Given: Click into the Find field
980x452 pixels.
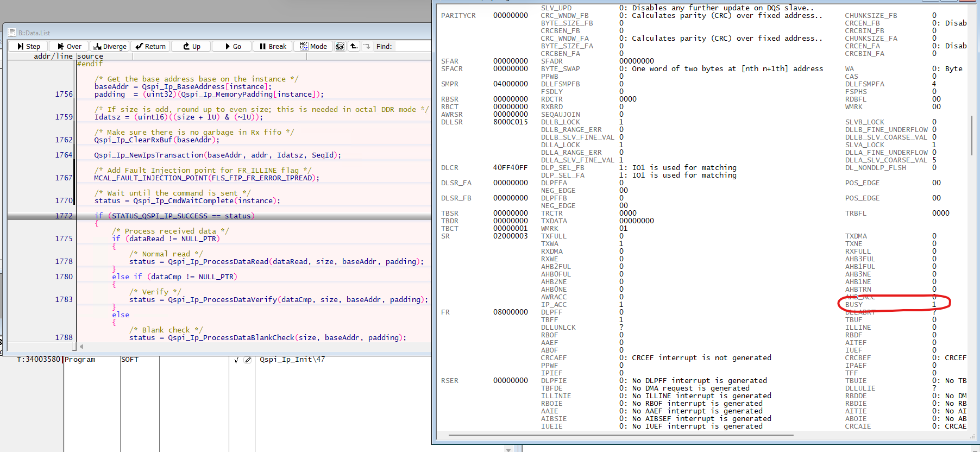Looking at the screenshot, I should pyautogui.click(x=413, y=46).
